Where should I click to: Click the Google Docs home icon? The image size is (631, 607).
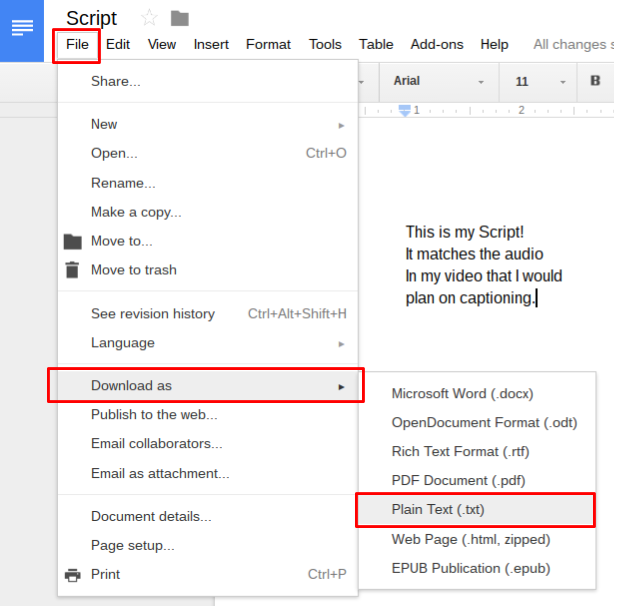point(22,31)
